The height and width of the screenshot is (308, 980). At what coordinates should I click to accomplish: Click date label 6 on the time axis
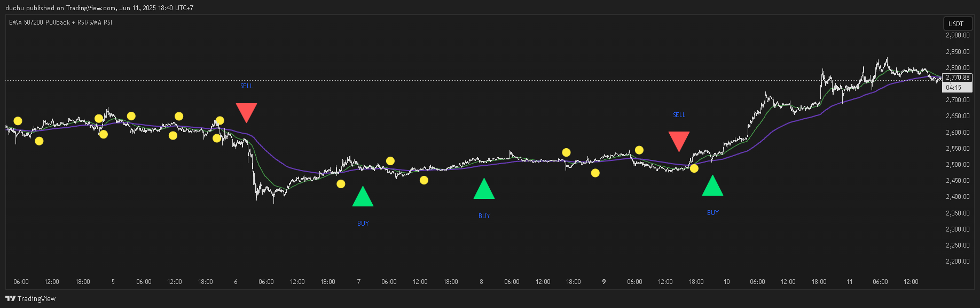pos(236,282)
